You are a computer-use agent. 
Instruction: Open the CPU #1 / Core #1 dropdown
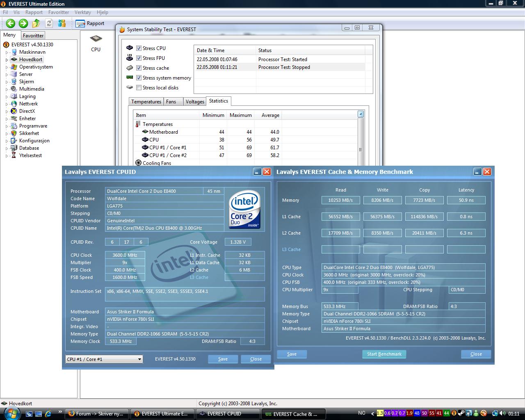[x=104, y=359]
